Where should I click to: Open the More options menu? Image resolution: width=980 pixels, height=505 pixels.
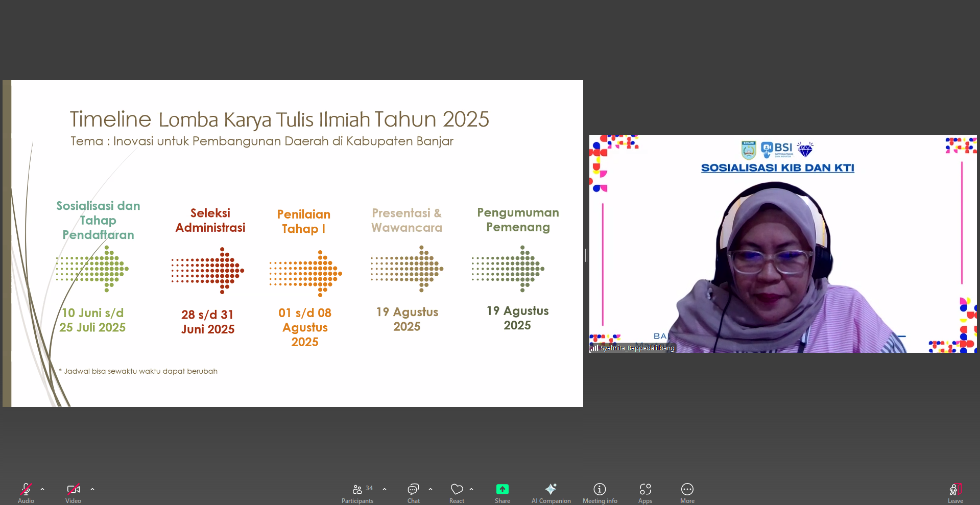point(687,492)
